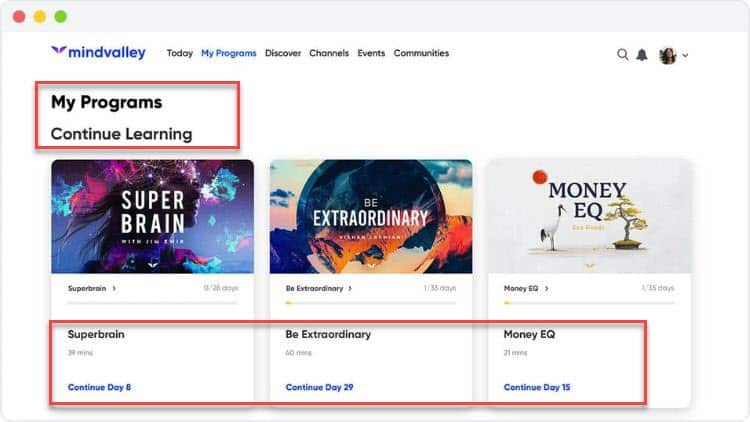This screenshot has width=750, height=422.
Task: Expand the Money EQ program chevron
Action: click(x=544, y=288)
